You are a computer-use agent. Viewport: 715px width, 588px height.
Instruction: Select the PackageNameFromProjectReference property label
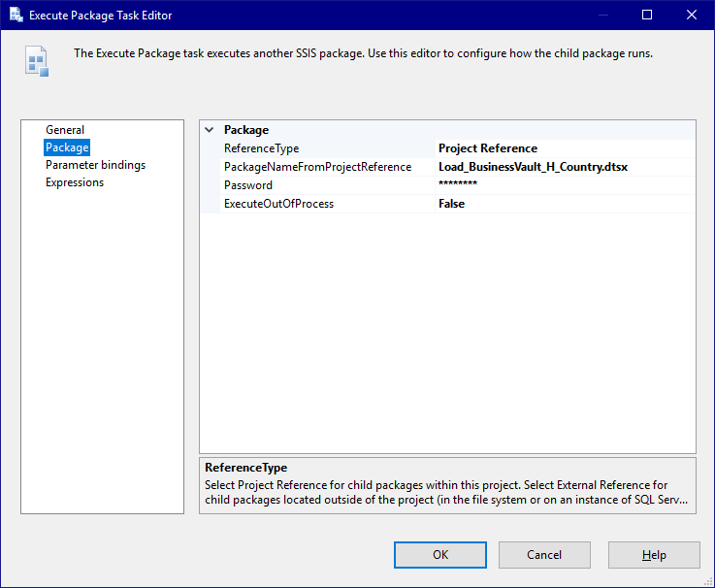[318, 167]
